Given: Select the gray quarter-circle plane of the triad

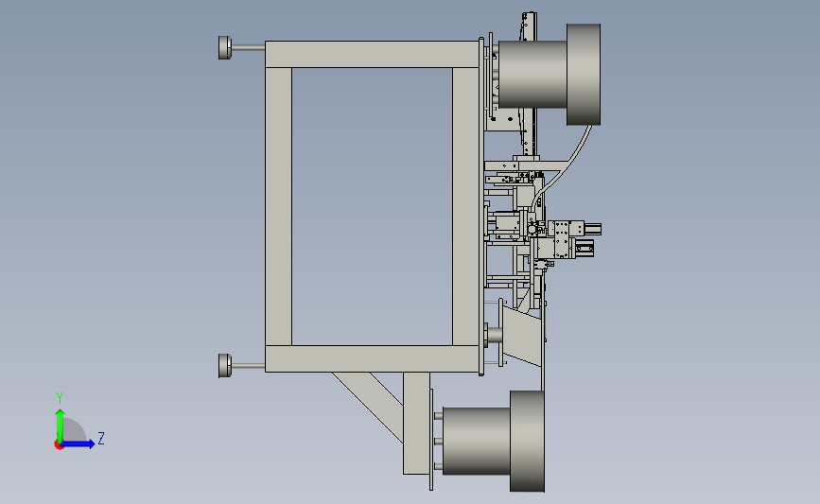Looking at the screenshot, I should coord(75,429).
